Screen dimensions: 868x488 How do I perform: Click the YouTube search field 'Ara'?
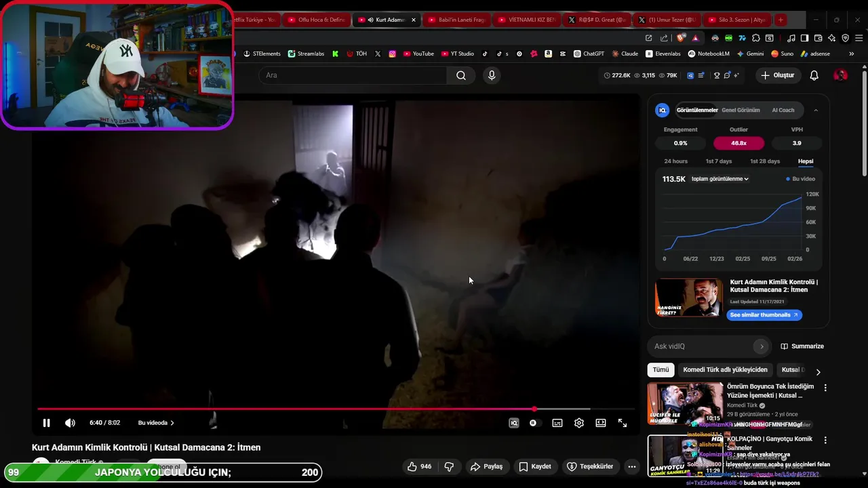pyautogui.click(x=353, y=75)
